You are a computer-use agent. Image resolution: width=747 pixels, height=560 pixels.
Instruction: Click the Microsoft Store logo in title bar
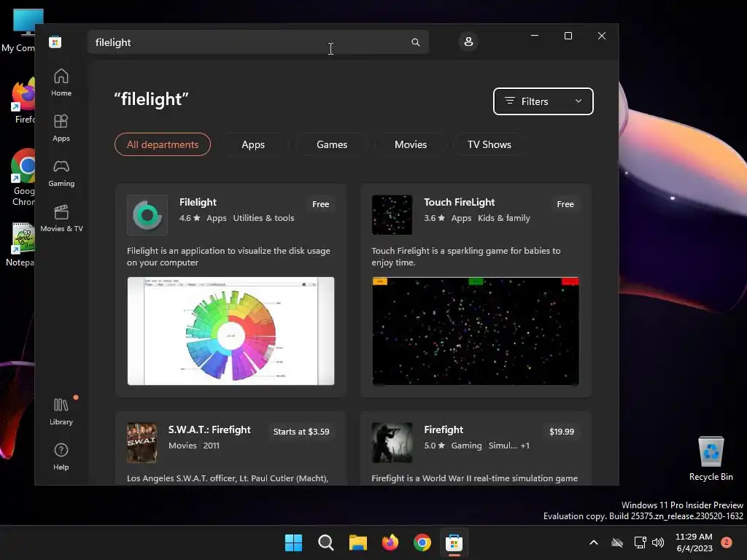[x=55, y=42]
